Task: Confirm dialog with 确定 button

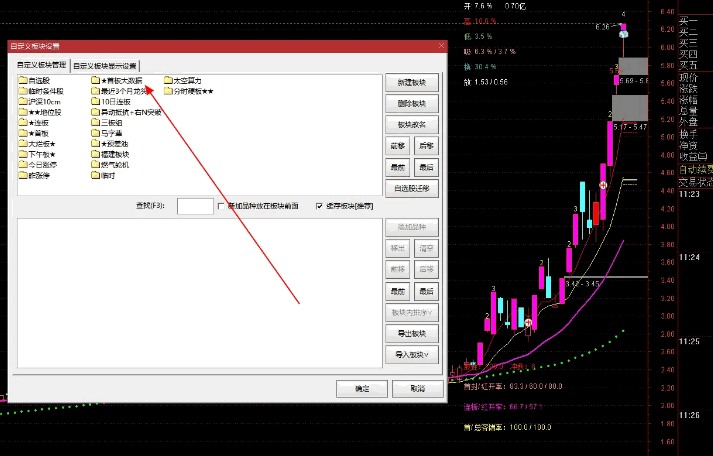Action: coord(362,389)
